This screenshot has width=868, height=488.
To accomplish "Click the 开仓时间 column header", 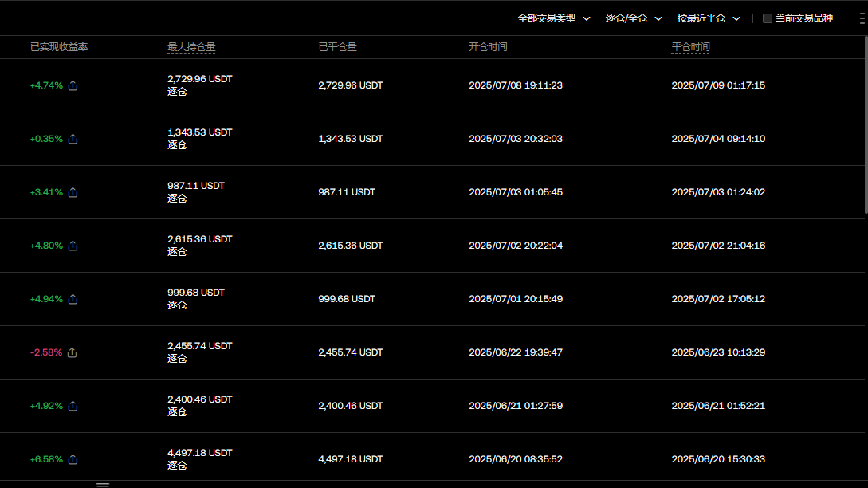I will (x=488, y=47).
